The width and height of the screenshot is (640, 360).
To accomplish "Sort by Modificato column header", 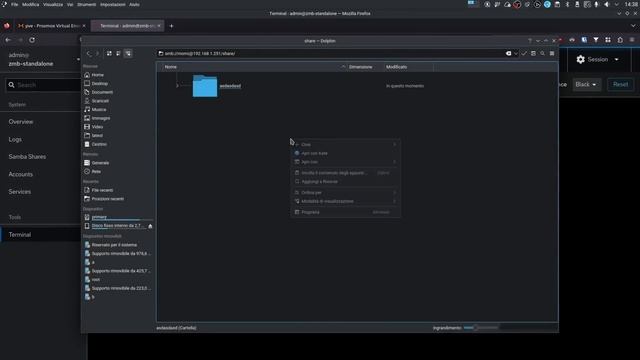I will [x=396, y=67].
